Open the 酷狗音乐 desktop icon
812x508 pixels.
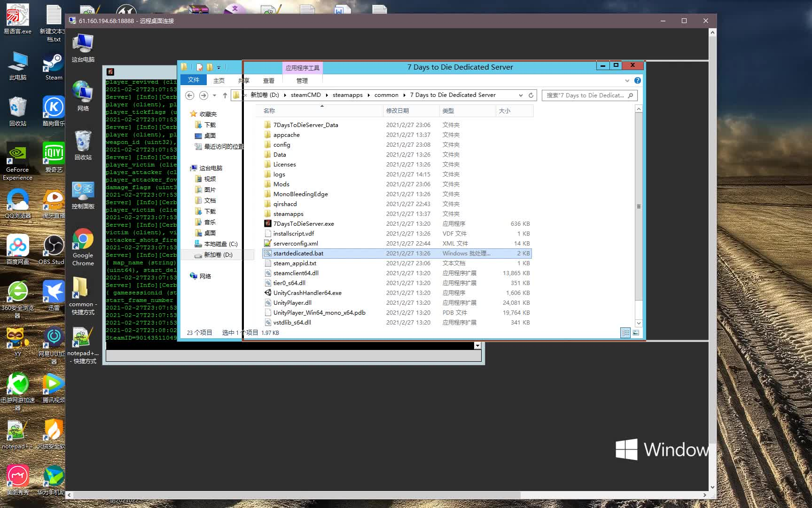click(54, 111)
